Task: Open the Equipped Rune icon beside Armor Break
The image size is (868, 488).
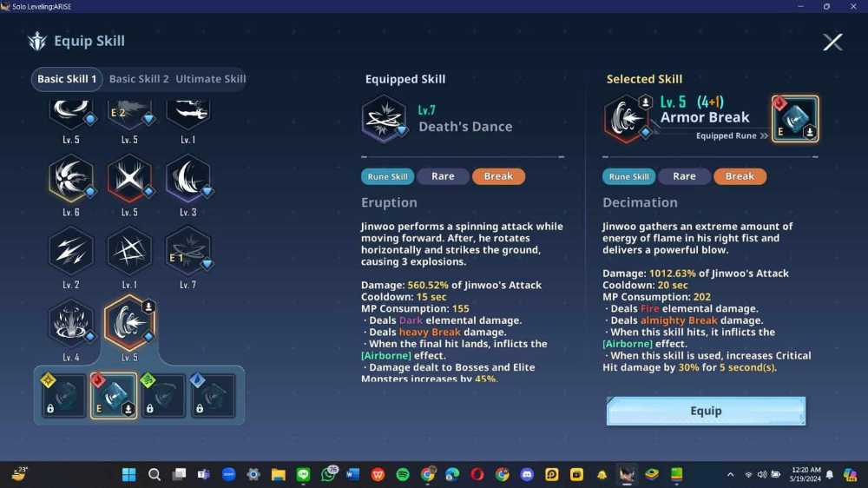Action: 795,119
